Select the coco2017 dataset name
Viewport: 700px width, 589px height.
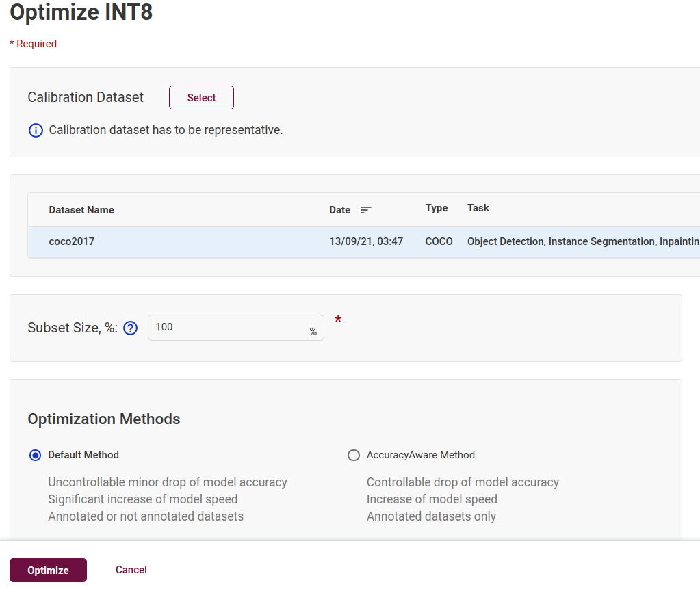[x=71, y=241]
